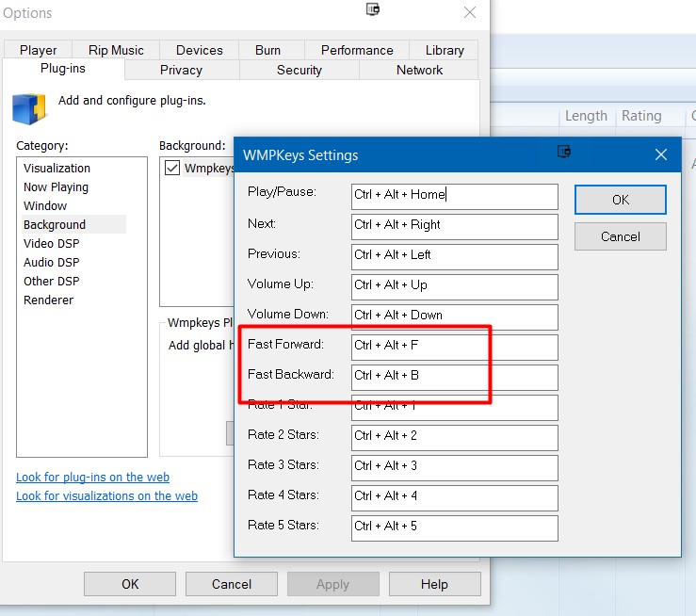Open Help from the Options dialog
The width and height of the screenshot is (696, 616).
click(x=434, y=584)
